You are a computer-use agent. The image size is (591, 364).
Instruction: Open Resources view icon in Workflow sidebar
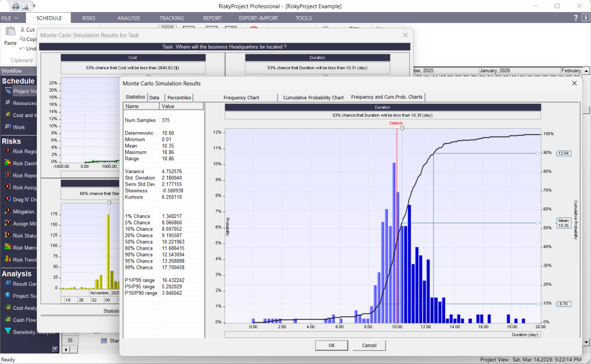tap(8, 103)
